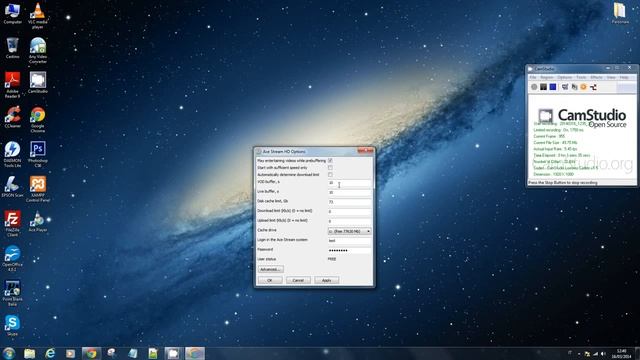Open XAMPP Control Panel desktop icon
The width and height of the screenshot is (640, 360).
tap(38, 189)
